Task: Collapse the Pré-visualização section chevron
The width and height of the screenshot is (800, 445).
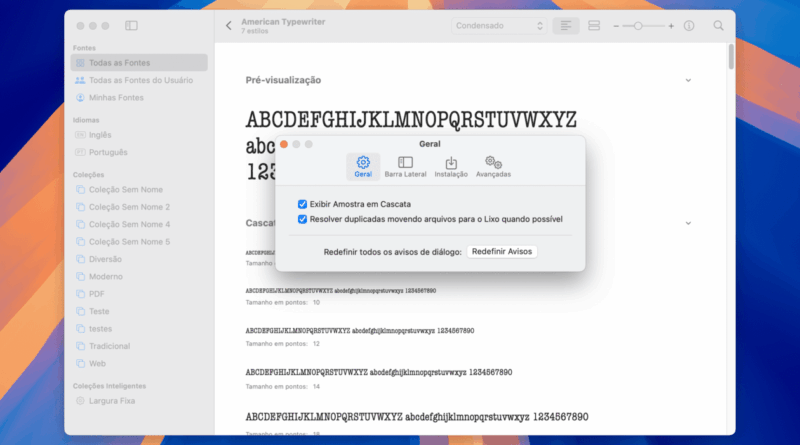Action: [688, 80]
